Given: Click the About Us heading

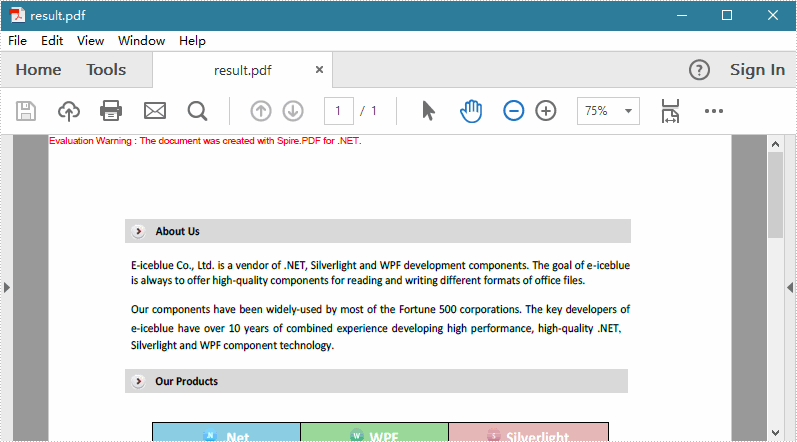Looking at the screenshot, I should tap(177, 232).
